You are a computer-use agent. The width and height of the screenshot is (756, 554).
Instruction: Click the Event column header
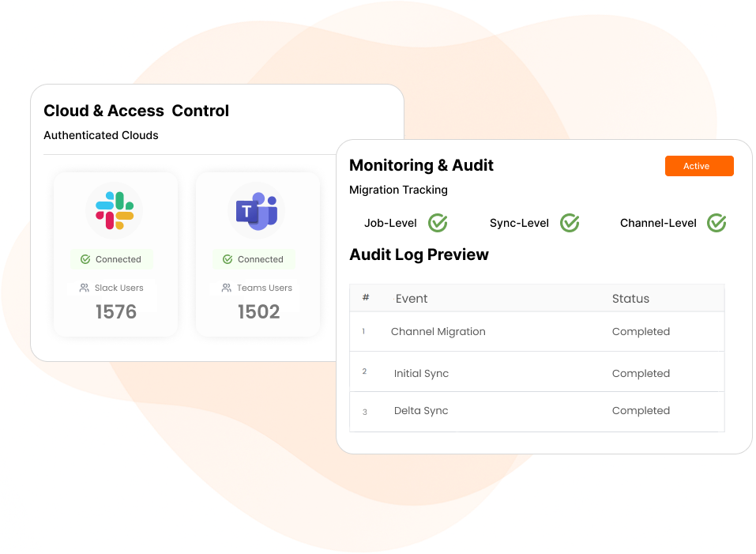point(412,299)
